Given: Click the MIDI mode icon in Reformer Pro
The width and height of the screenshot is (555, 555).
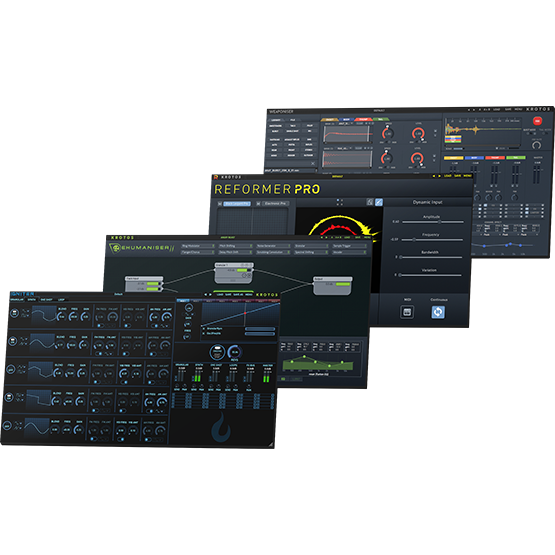Looking at the screenshot, I should (407, 312).
